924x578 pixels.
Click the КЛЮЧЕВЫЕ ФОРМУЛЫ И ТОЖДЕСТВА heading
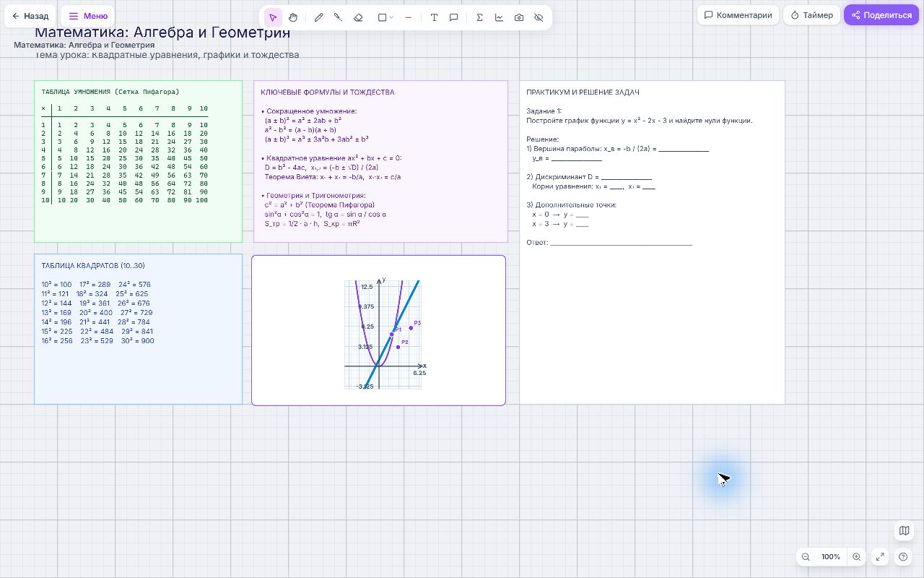[x=328, y=92]
